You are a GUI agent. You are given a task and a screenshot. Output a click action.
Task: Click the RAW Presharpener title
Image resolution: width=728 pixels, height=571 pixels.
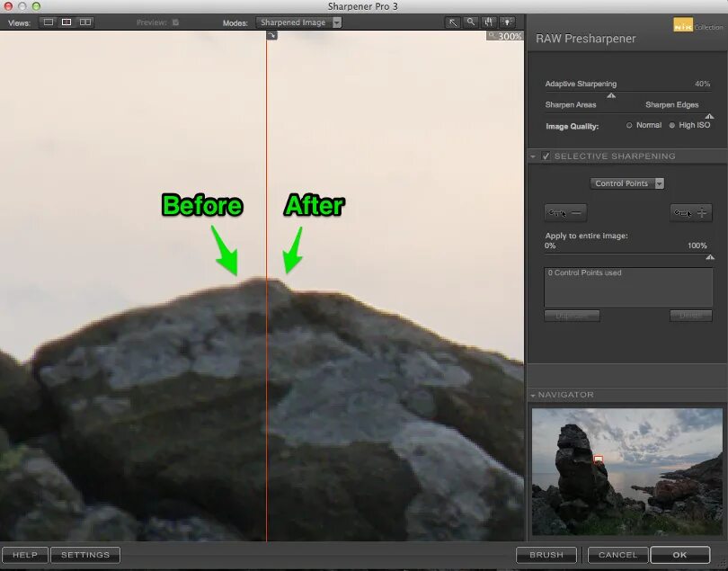585,39
